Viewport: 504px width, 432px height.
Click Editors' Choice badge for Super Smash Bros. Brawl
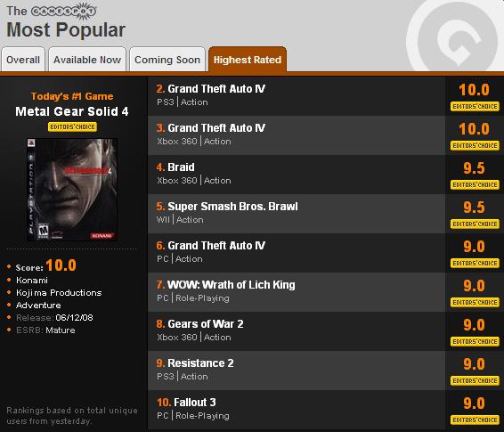475,224
